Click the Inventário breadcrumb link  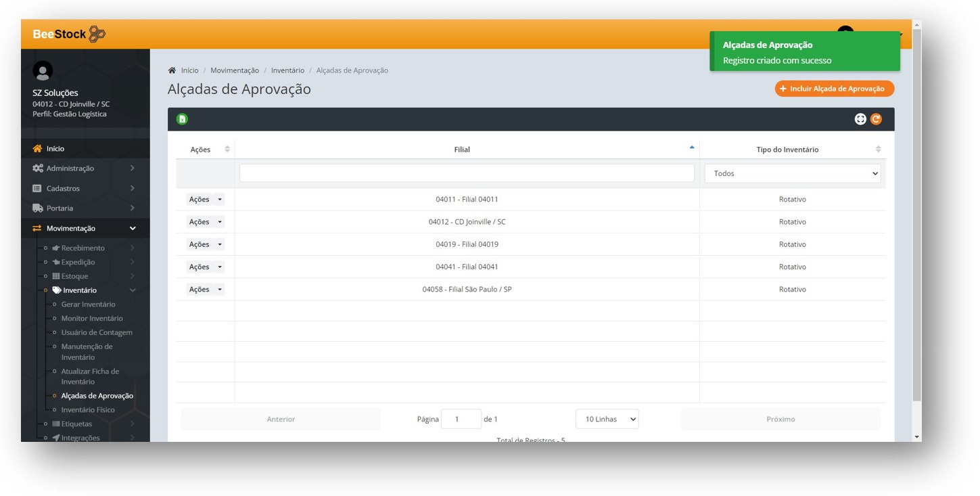[287, 70]
